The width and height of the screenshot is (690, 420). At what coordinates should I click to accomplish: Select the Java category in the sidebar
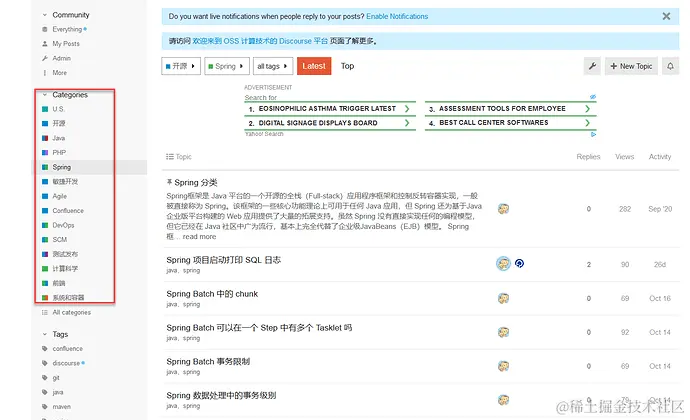click(x=59, y=138)
